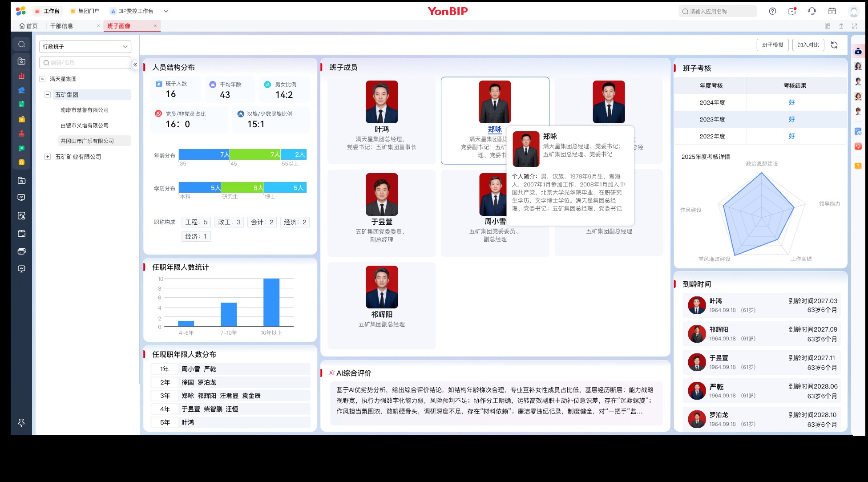Open the 行政班子 dropdown
868x482 pixels.
click(x=85, y=47)
